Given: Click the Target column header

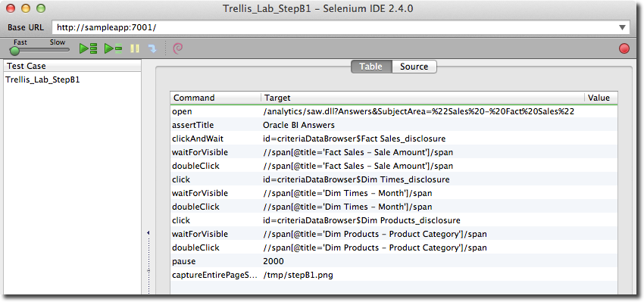Looking at the screenshot, I should pos(423,98).
